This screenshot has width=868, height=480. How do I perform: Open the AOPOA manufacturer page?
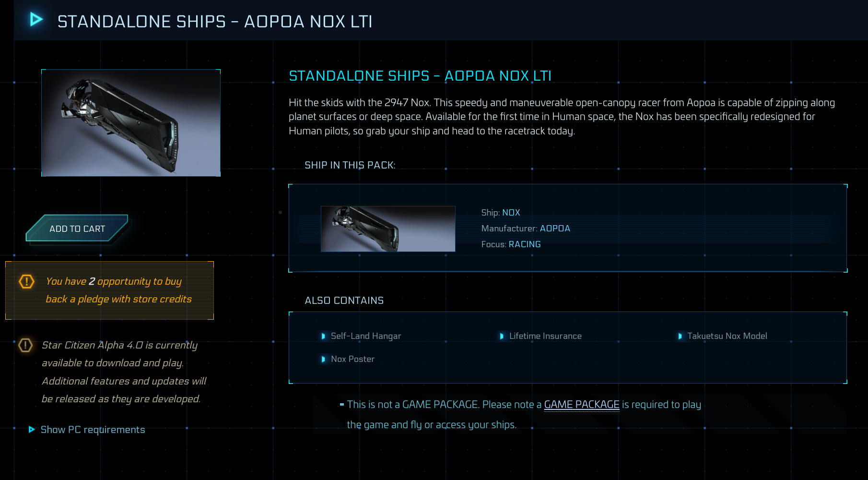[x=555, y=228]
